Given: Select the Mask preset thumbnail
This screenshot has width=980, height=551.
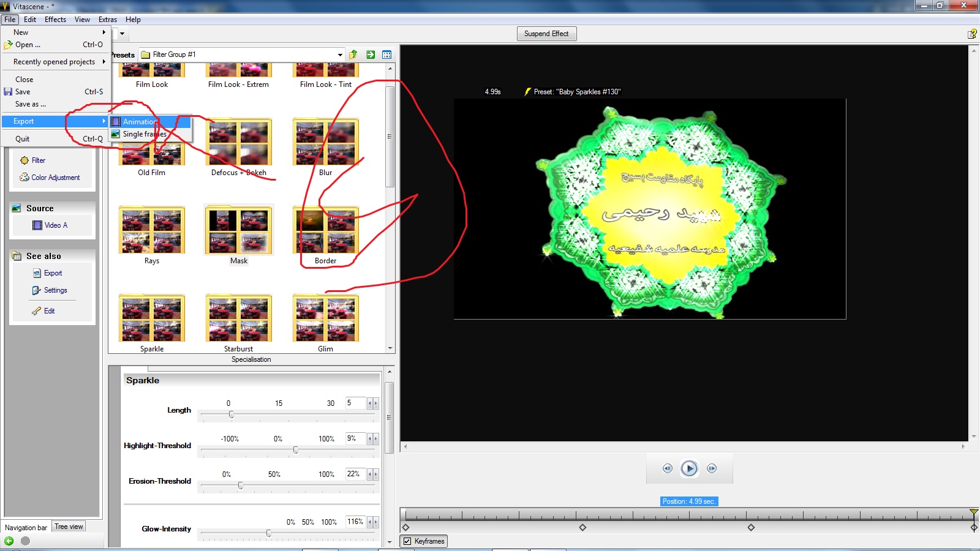Looking at the screenshot, I should 239,231.
